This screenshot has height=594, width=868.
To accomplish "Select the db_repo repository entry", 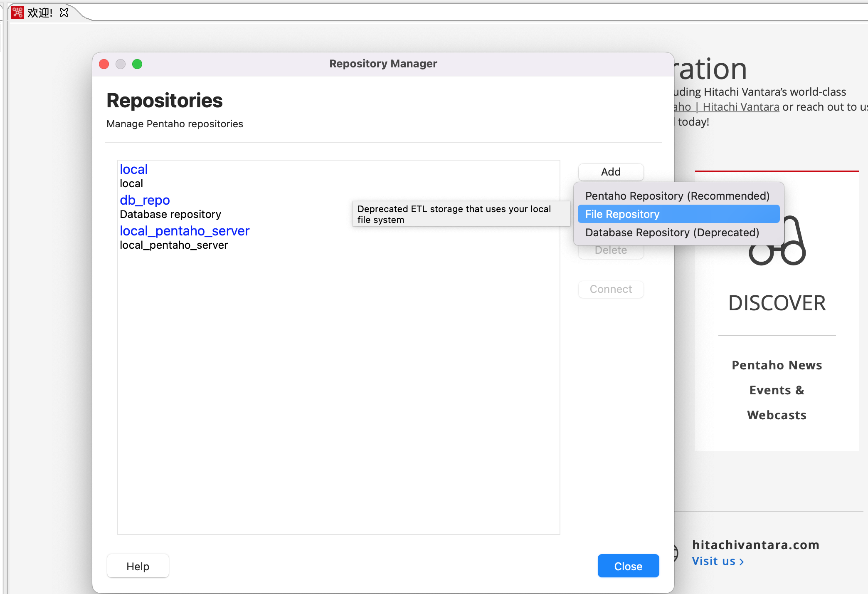I will coord(145,200).
